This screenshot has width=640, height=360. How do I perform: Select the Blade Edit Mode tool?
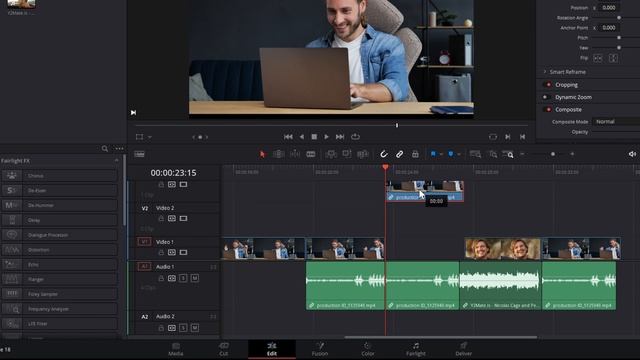pos(311,154)
